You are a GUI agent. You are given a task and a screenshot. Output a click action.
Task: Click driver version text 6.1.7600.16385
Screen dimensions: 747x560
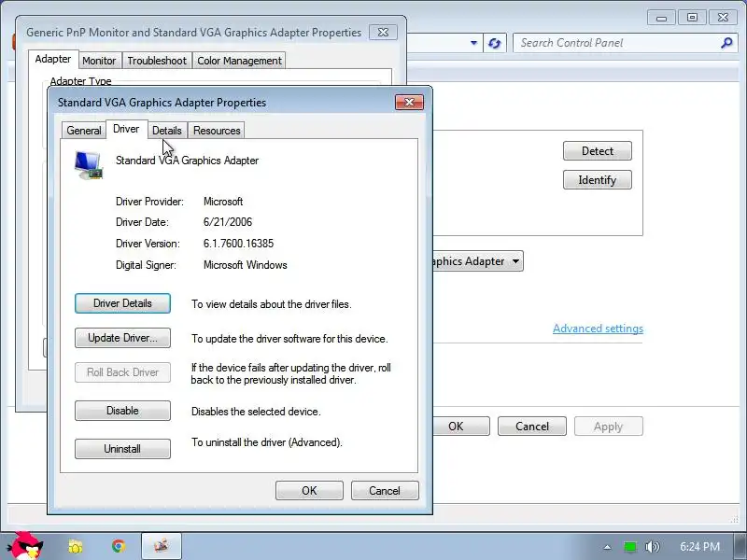click(239, 244)
